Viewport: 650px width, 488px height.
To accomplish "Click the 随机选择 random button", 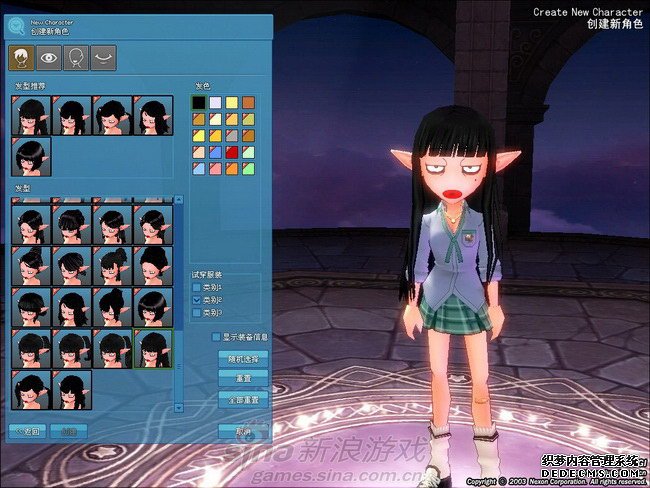I will (243, 358).
